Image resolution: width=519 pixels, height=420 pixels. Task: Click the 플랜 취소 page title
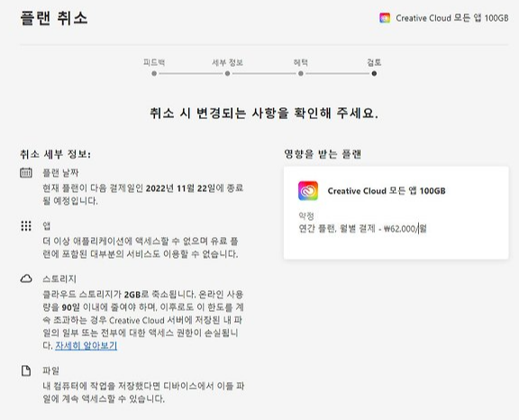pyautogui.click(x=54, y=18)
